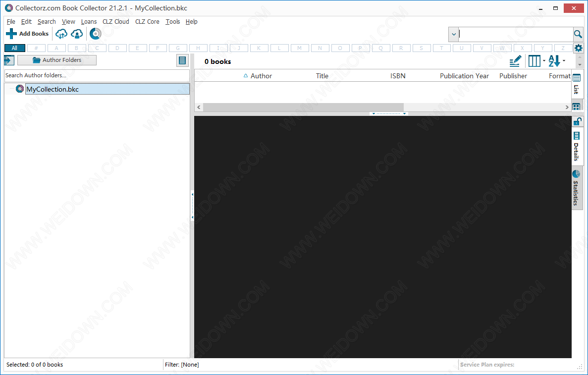
Task: Toggle the padlock layout lock icon
Action: pos(578,121)
